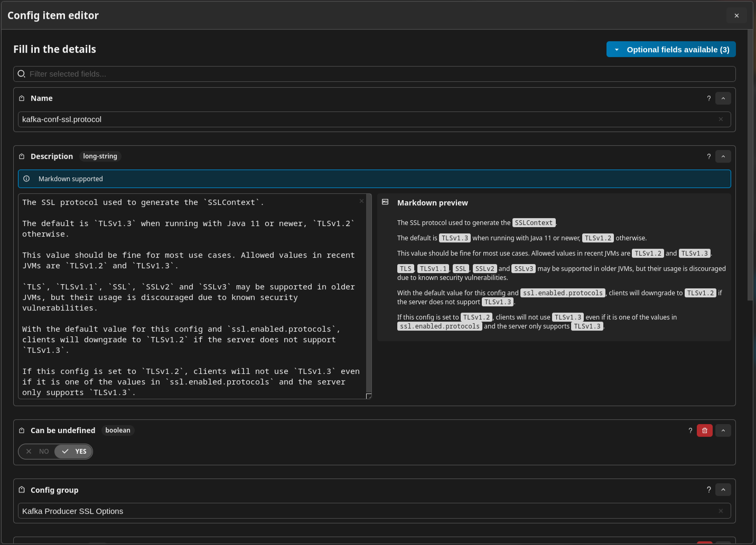
Task: Click the SSLContext code tag in preview
Action: click(534, 223)
